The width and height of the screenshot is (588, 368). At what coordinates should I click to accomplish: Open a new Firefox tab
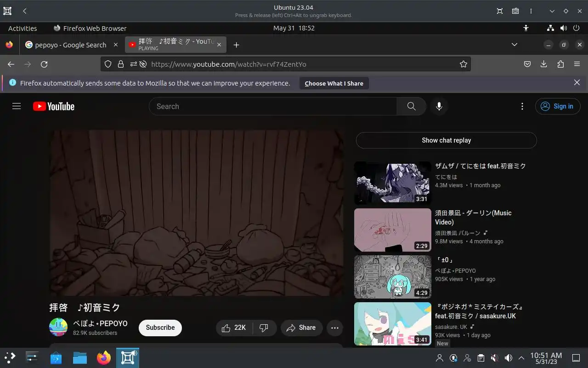point(236,45)
